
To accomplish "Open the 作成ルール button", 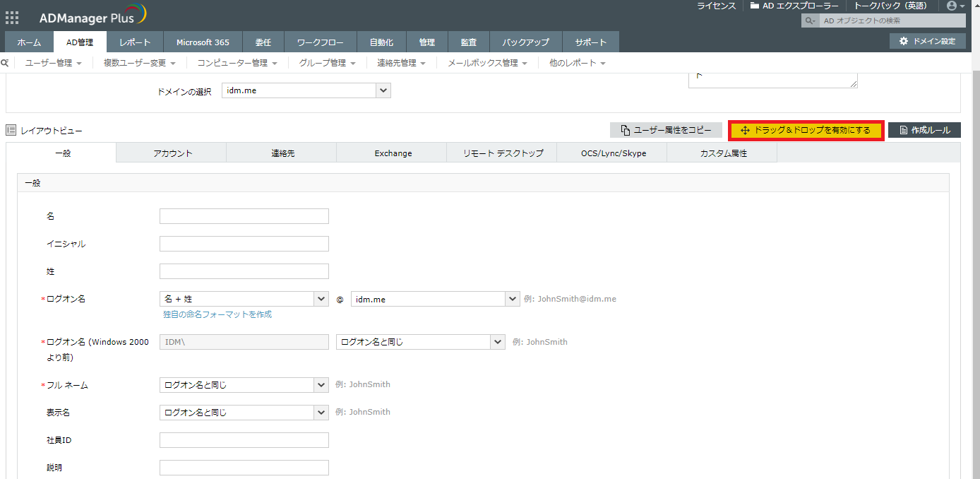I will tap(924, 130).
